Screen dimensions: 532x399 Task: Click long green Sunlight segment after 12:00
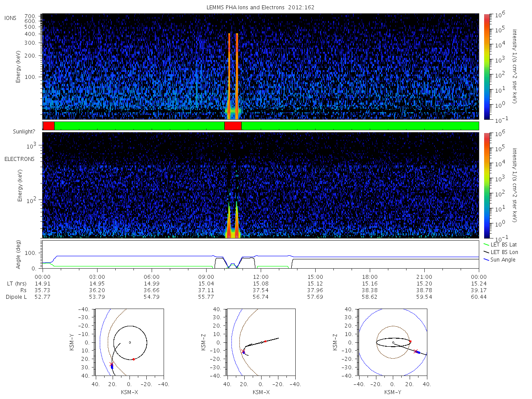360,126
